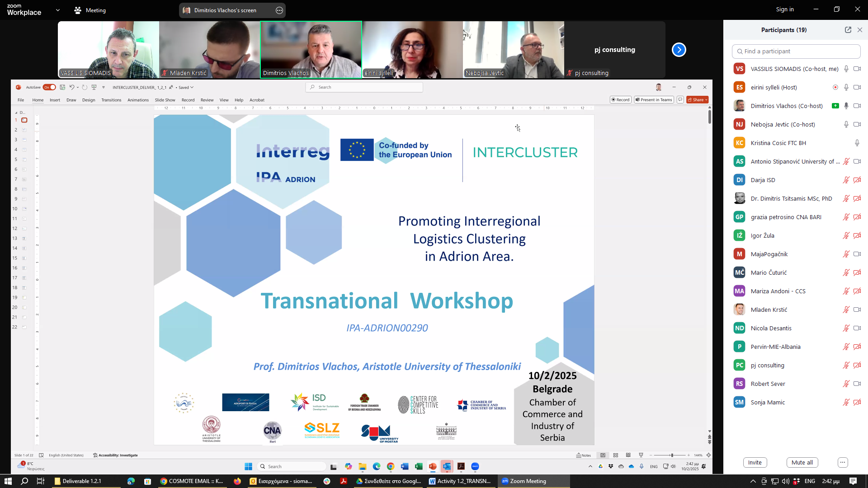Expand the Zoom Workplace dropdown arrow
868x488 pixels.
(57, 10)
